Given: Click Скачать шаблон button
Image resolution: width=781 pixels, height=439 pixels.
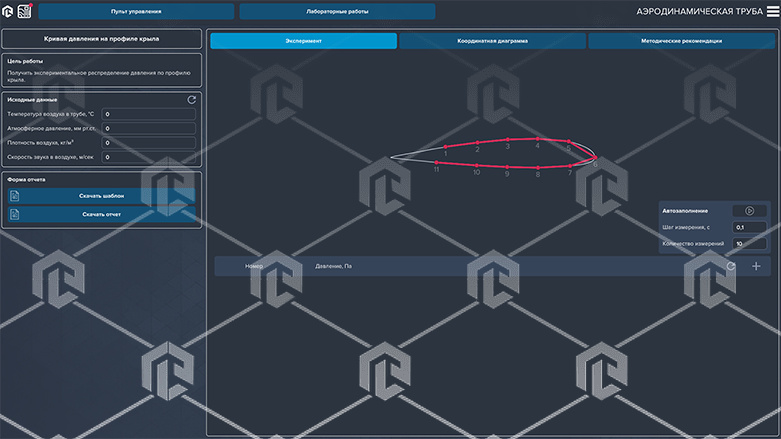Looking at the screenshot, I should coord(102,196).
